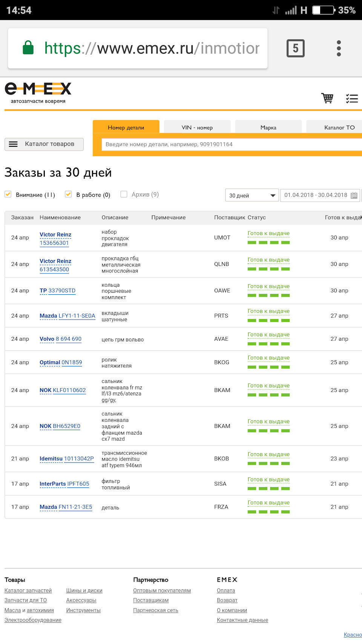Screen dimensions: 362x644
Task: Click progress bar for the BKOG order
Action: coord(268,367)
